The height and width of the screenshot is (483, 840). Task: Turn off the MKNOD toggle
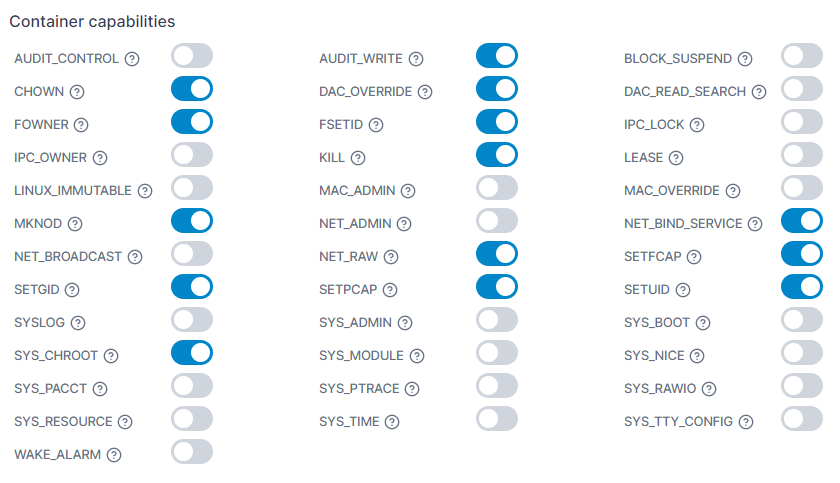(x=191, y=221)
